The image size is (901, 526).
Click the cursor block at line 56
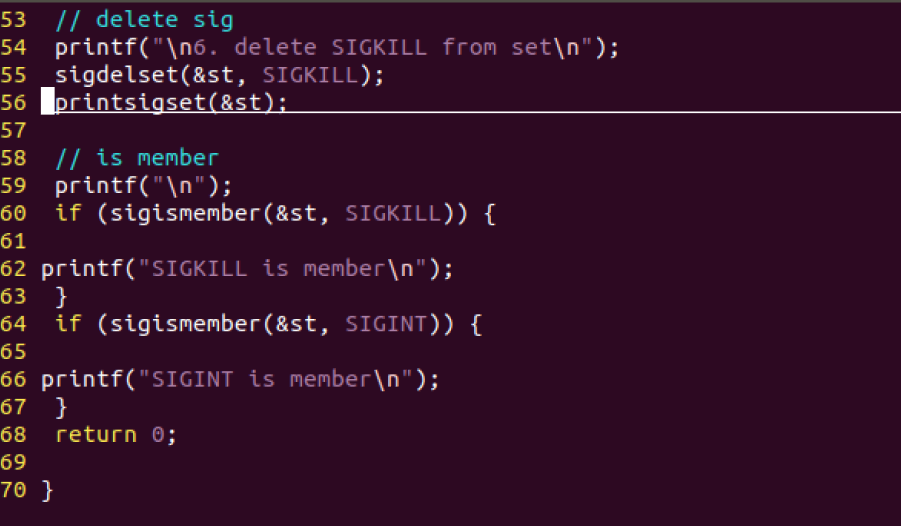click(47, 102)
